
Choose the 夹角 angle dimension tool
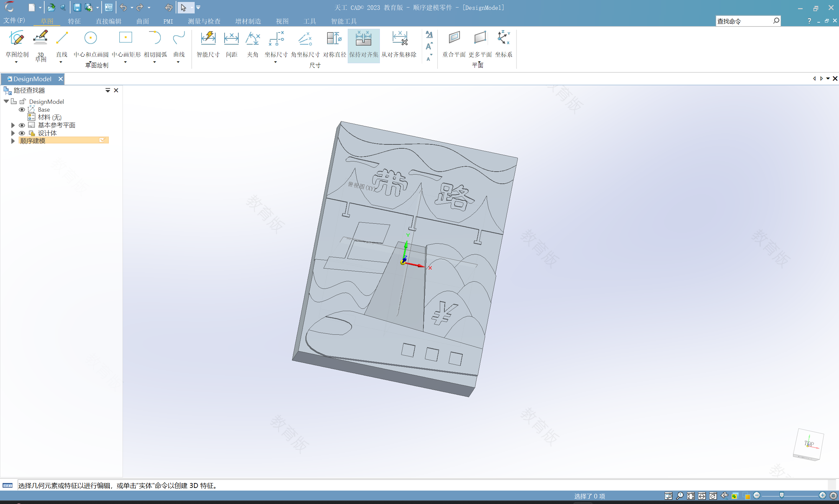252,44
